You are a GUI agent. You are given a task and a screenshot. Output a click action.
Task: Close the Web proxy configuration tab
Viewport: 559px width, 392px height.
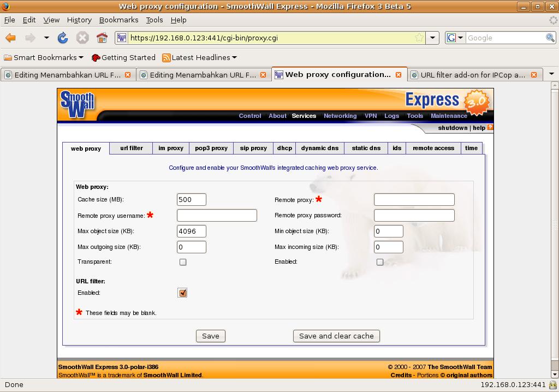399,75
